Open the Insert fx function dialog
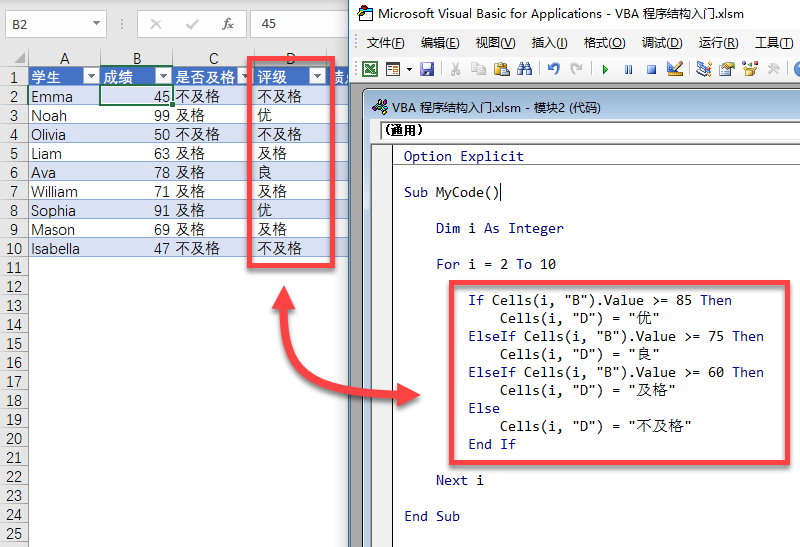 (x=228, y=23)
